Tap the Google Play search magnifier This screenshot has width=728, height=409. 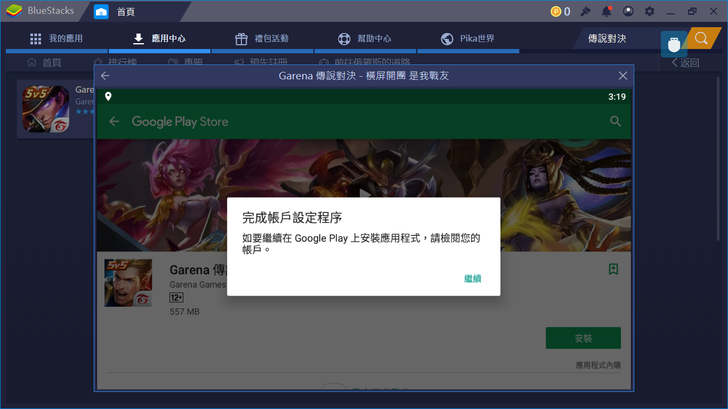click(x=615, y=121)
